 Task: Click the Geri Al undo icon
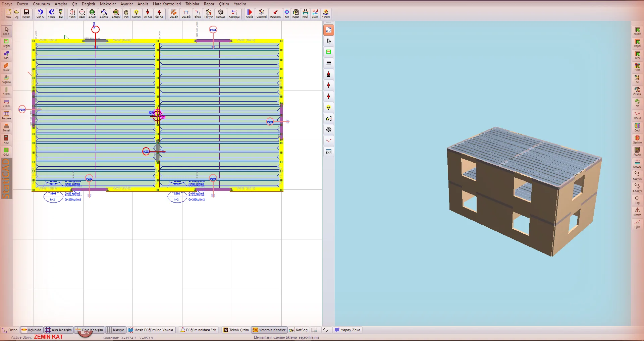pyautogui.click(x=40, y=13)
